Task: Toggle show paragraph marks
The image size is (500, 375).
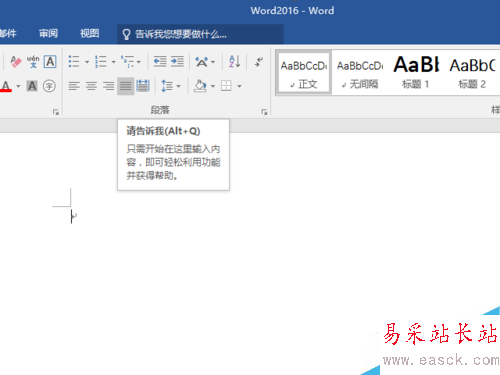Action: tap(259, 62)
